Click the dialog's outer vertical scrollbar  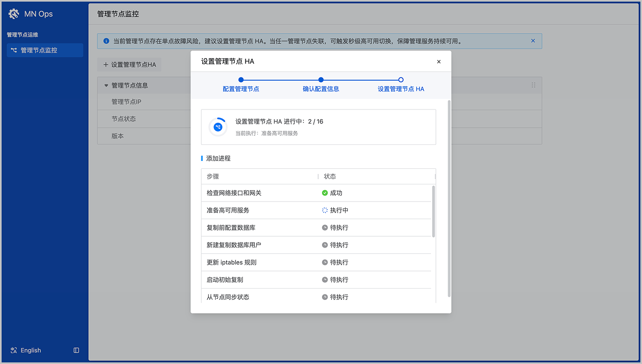[x=449, y=198]
